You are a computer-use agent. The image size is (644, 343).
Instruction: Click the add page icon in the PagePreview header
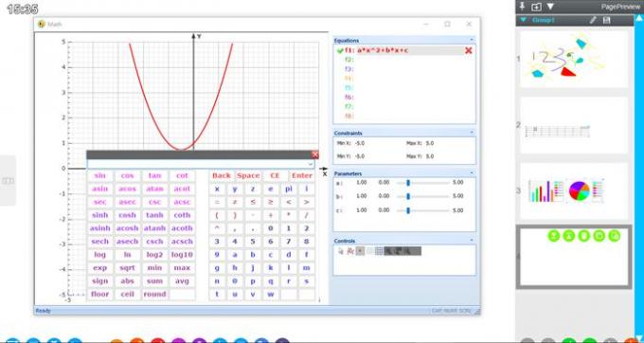536,7
